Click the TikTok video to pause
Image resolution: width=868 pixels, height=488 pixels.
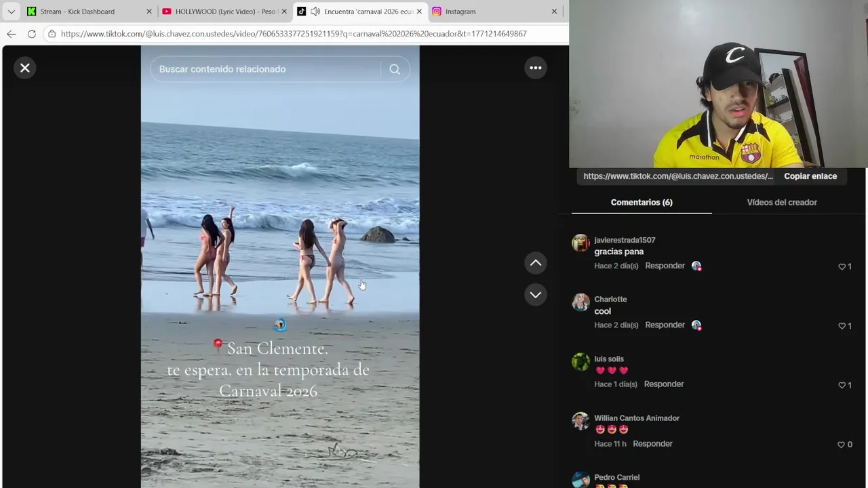coord(280,267)
